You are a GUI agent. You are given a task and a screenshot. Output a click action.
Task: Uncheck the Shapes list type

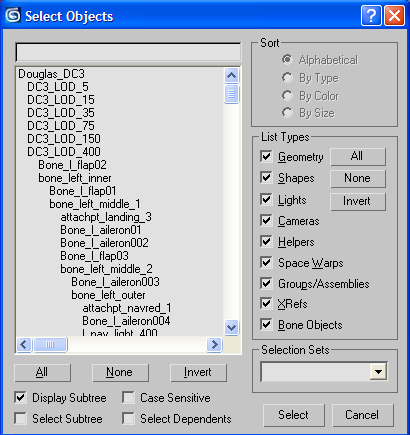pyautogui.click(x=266, y=177)
